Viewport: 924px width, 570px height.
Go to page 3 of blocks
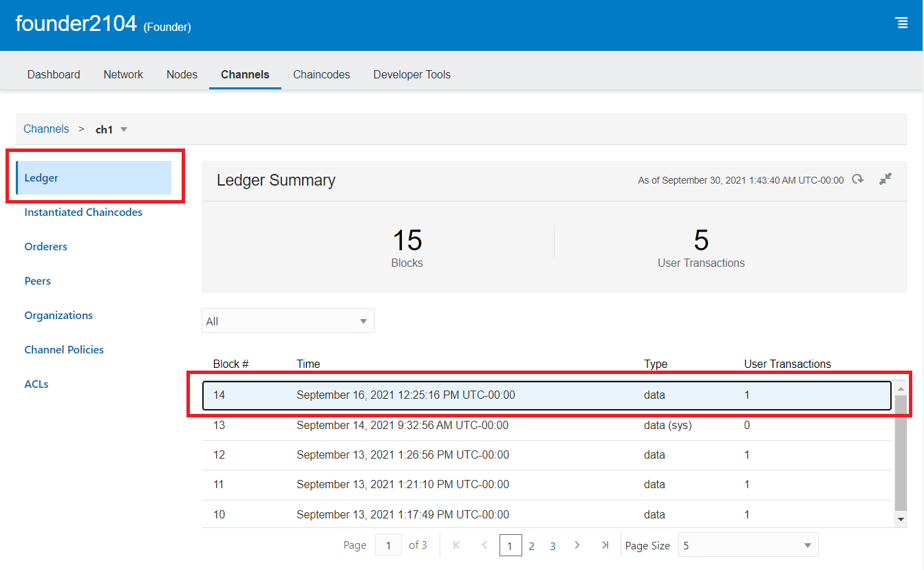click(x=552, y=546)
